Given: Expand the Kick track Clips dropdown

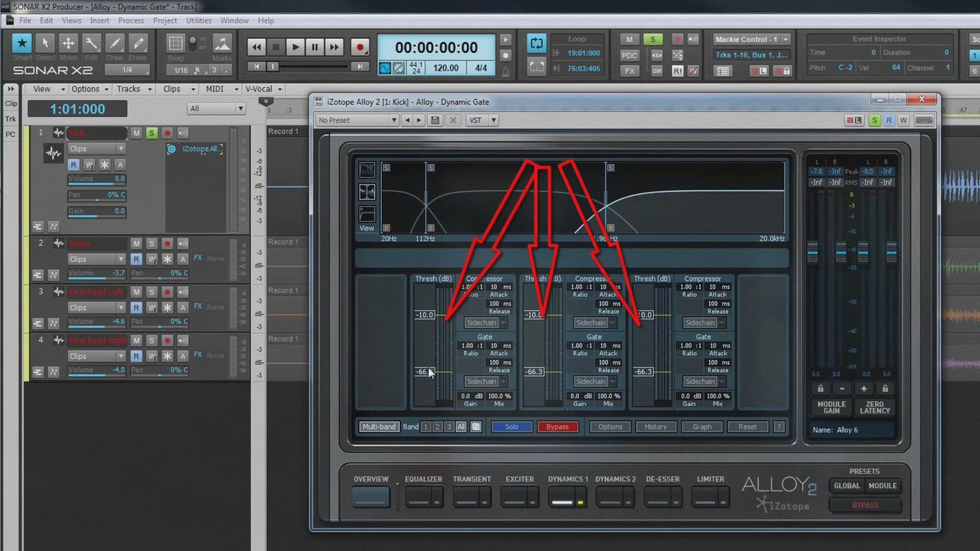Looking at the screenshot, I should point(96,149).
